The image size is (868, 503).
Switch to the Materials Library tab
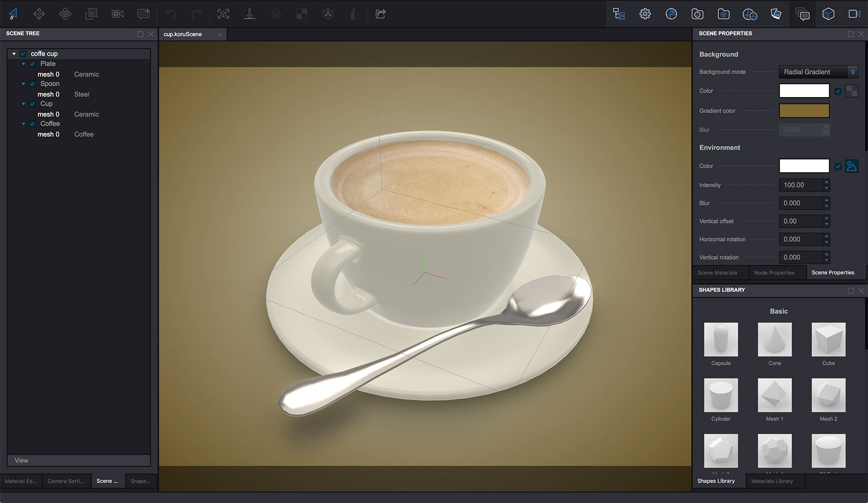click(x=773, y=481)
